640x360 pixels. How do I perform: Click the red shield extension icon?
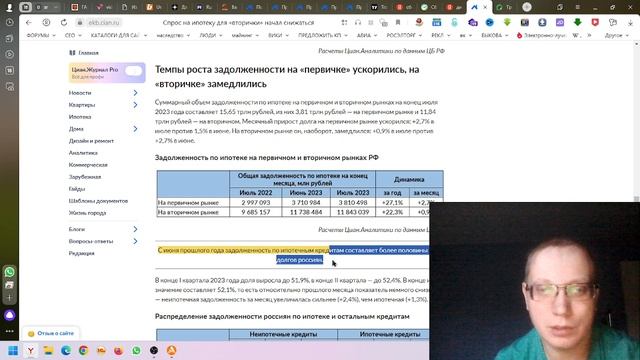click(595, 22)
